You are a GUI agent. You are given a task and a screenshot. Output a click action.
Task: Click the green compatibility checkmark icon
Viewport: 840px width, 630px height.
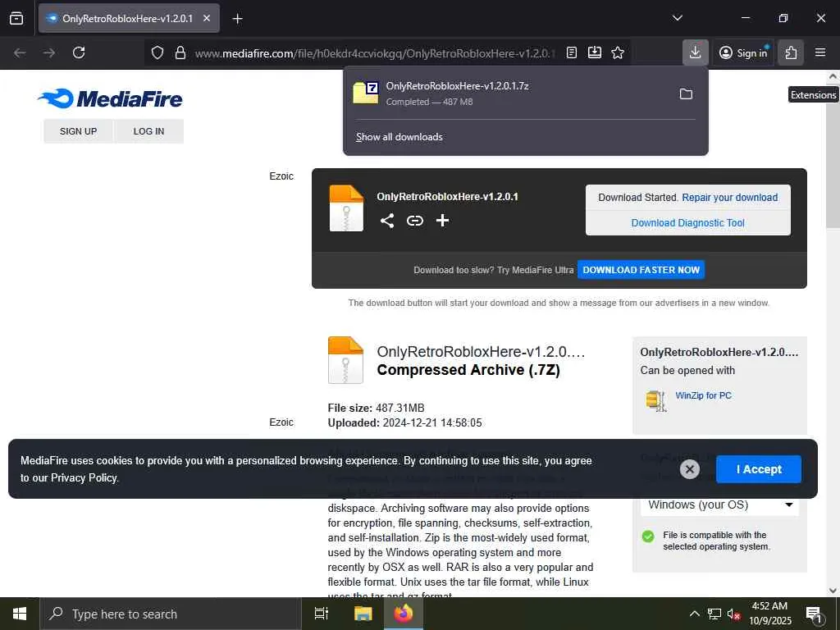coord(648,536)
